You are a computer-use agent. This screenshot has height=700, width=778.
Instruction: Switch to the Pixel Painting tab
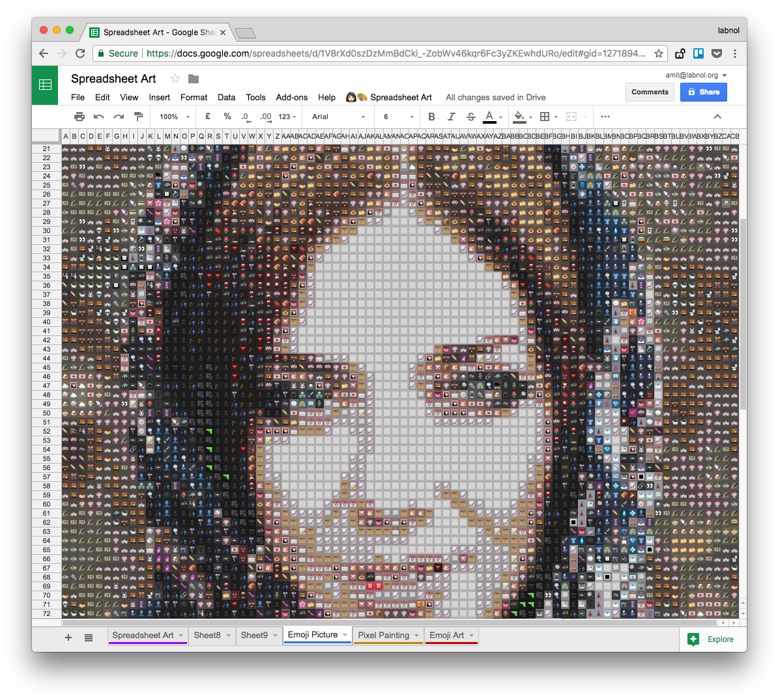[x=384, y=636]
